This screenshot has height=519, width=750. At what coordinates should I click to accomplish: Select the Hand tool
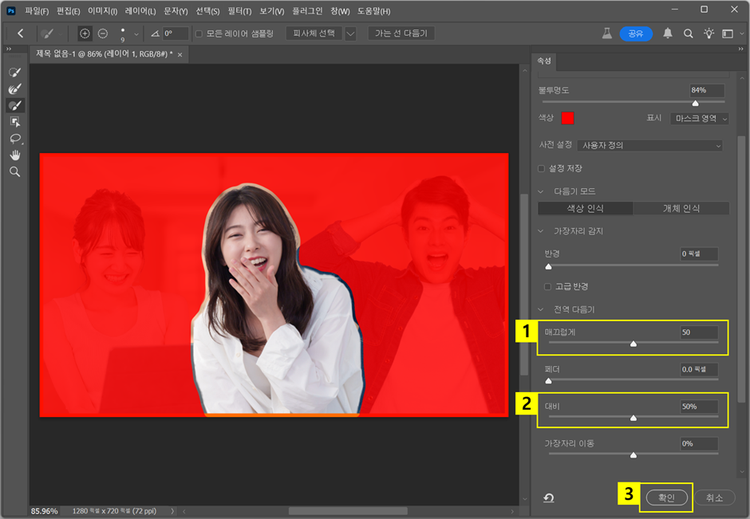pyautogui.click(x=15, y=155)
